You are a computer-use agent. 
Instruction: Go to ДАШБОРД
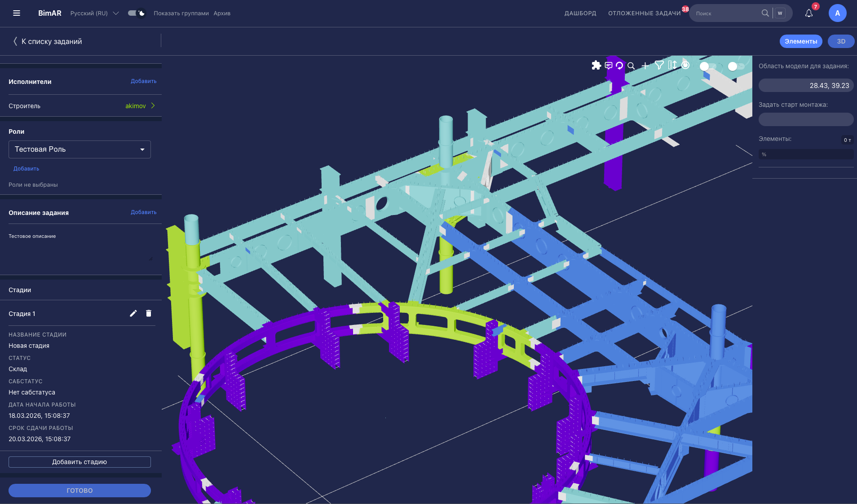click(x=580, y=13)
